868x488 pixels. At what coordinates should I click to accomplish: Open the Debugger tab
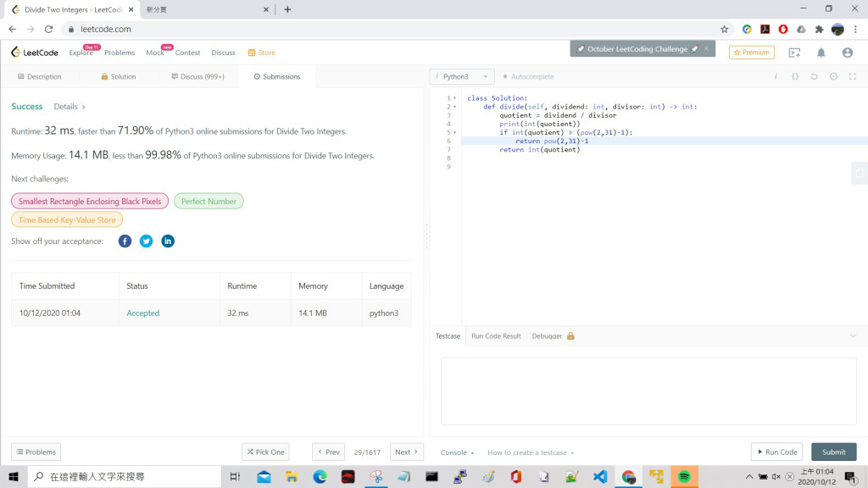[553, 335]
